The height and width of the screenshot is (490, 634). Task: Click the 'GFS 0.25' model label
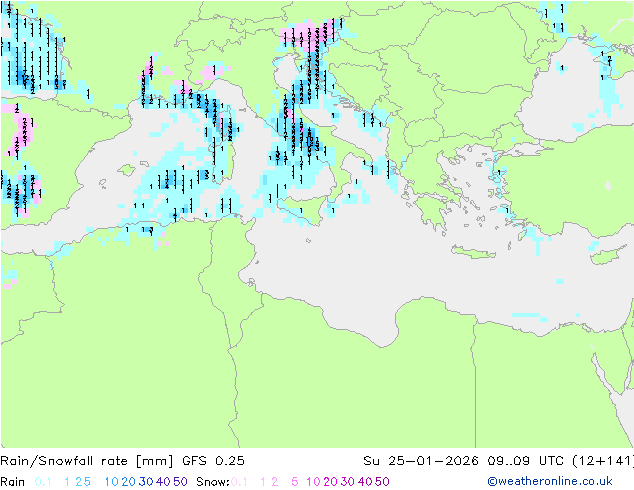point(213,461)
